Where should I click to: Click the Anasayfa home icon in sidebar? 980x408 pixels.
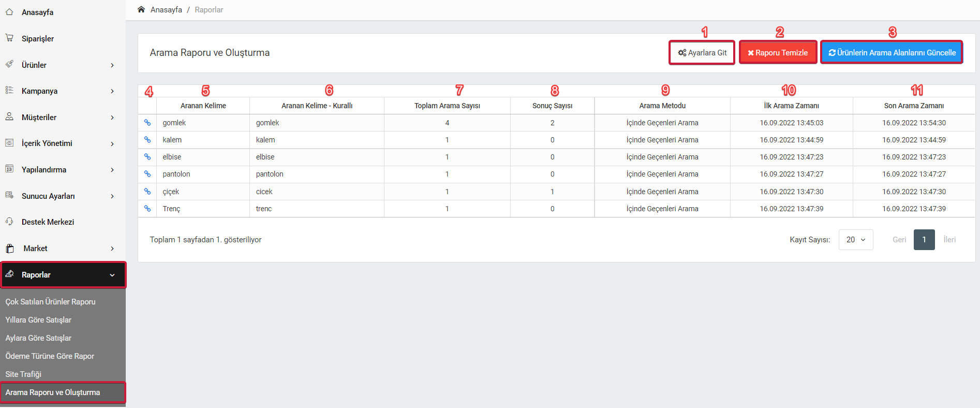tap(9, 11)
